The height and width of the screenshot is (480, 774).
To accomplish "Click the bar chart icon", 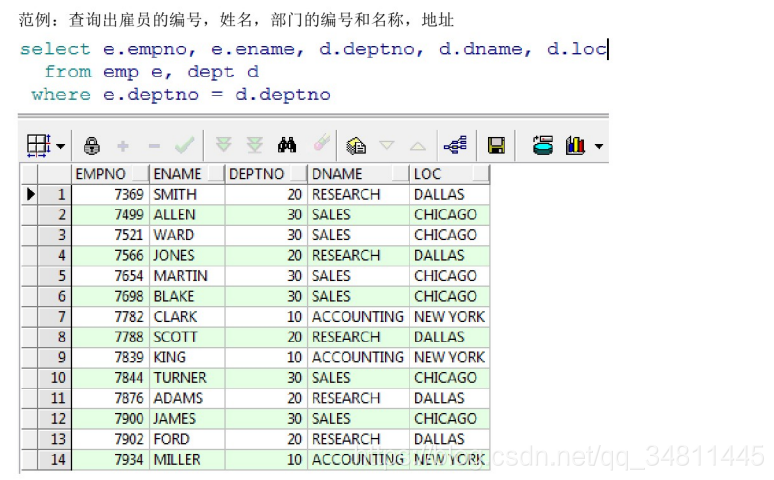I will [575, 145].
